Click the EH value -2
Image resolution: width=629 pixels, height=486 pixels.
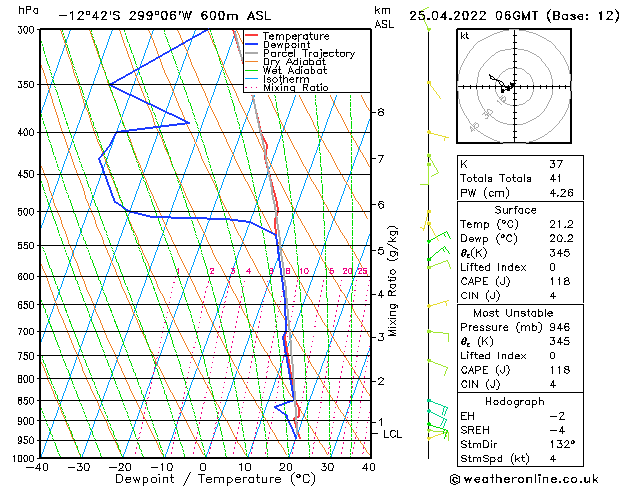click(557, 416)
